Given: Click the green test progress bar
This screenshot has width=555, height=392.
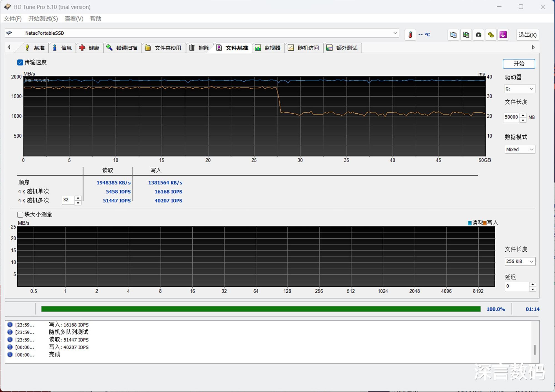Looking at the screenshot, I should tap(261, 309).
